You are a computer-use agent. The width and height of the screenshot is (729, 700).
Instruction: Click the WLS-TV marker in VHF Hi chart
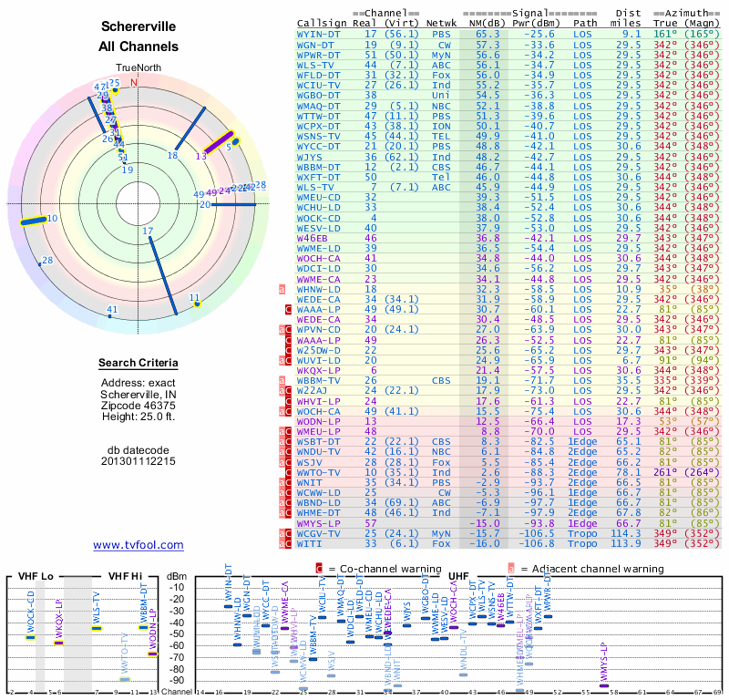click(97, 628)
